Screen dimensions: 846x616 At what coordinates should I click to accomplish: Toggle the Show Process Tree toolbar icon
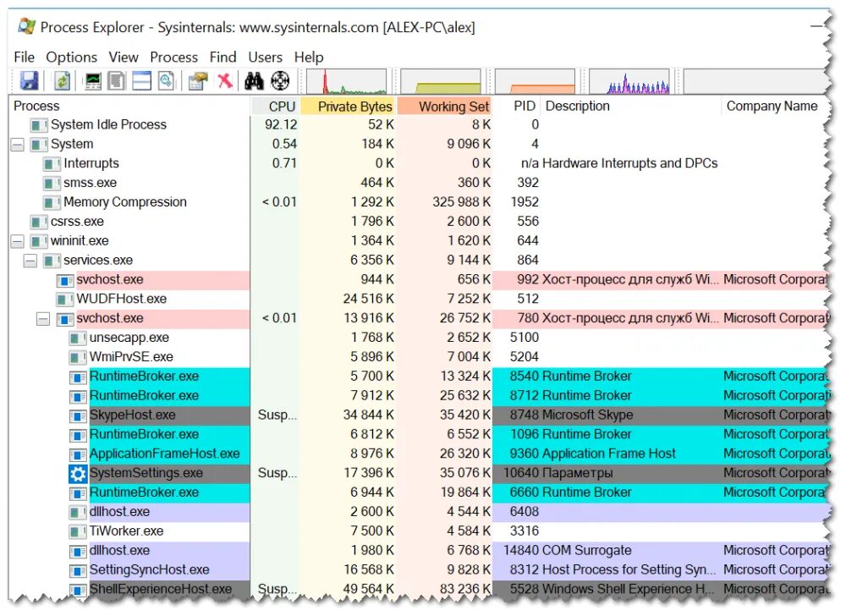tap(117, 81)
